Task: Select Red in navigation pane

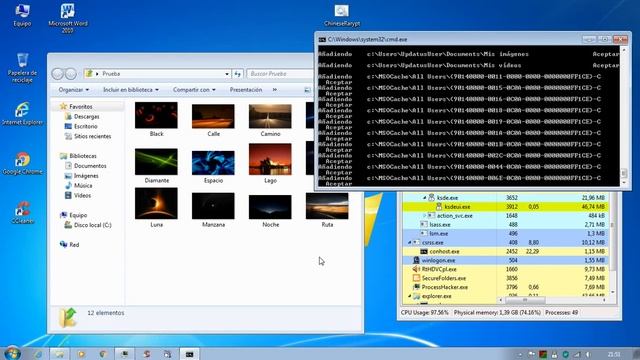Action: click(74, 245)
